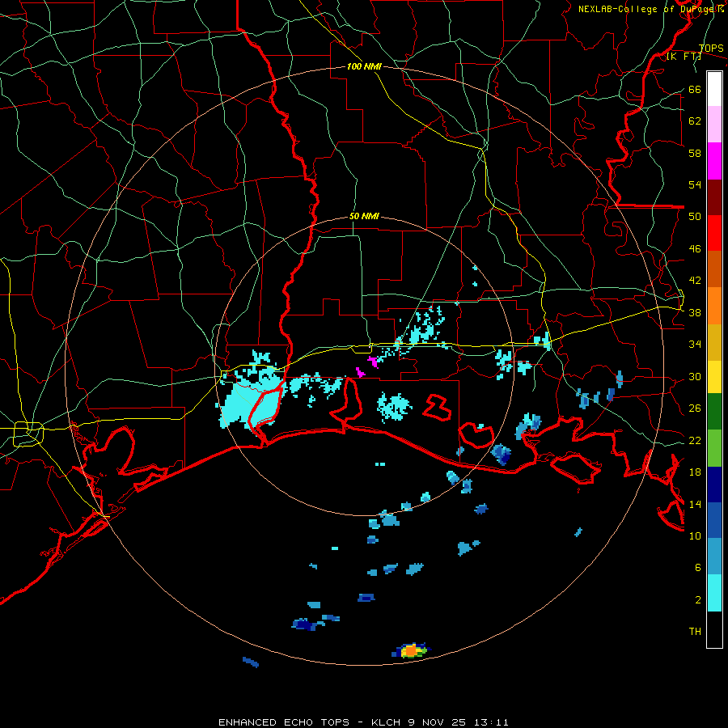Select the magenta swatch in the legend
The width and height of the screenshot is (728, 728).
pos(714,161)
